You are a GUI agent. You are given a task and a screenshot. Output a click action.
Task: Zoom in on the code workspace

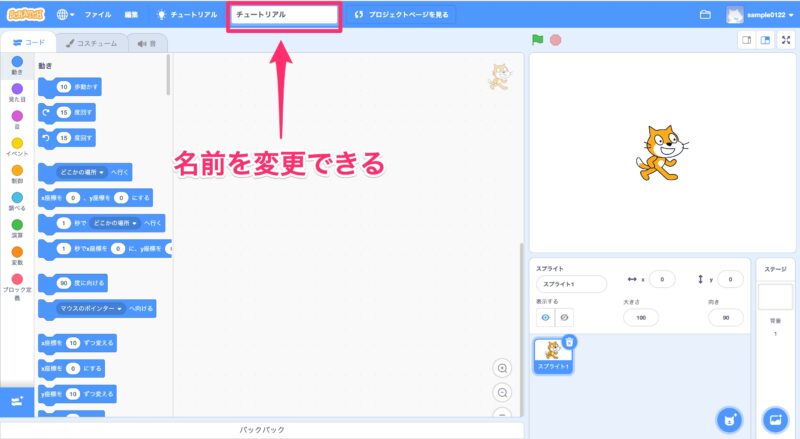coord(503,368)
